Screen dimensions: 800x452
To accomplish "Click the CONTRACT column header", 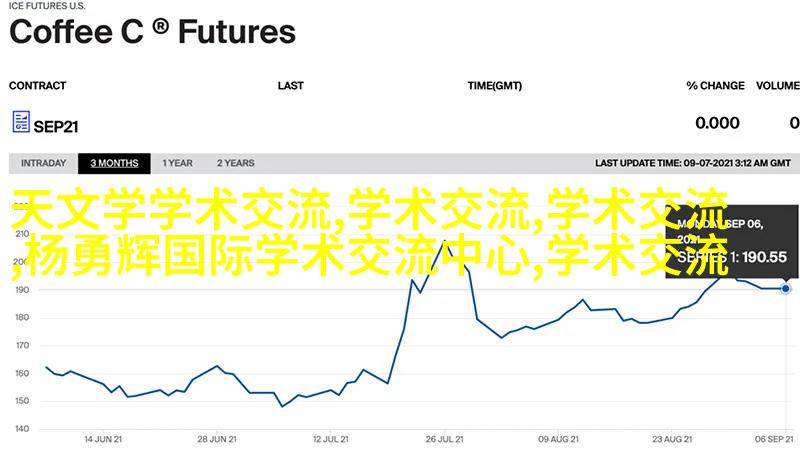I will [x=37, y=86].
